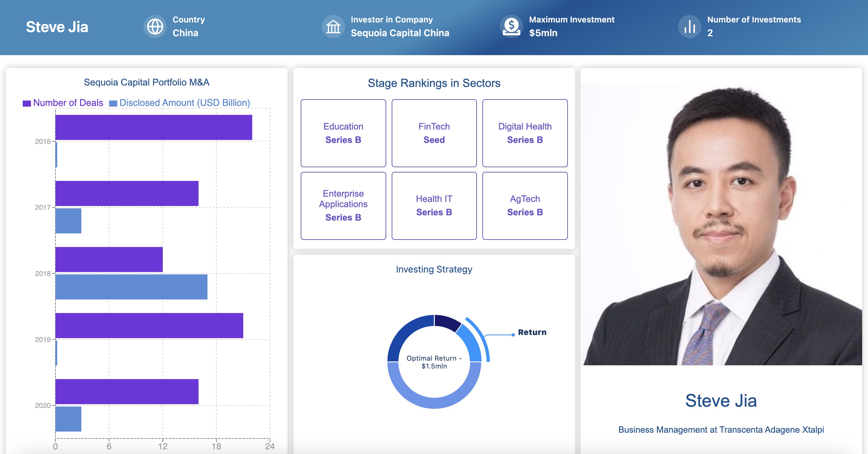Image resolution: width=868 pixels, height=454 pixels.
Task: Click the bar chart Investments icon
Action: [689, 27]
